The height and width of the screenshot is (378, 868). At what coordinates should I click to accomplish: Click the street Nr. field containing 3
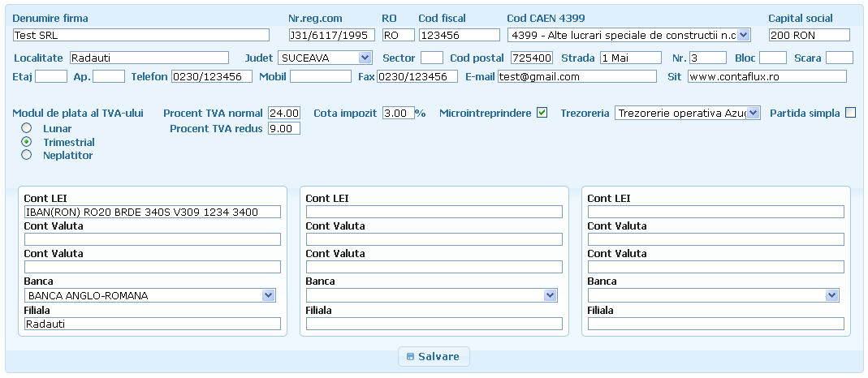point(708,58)
